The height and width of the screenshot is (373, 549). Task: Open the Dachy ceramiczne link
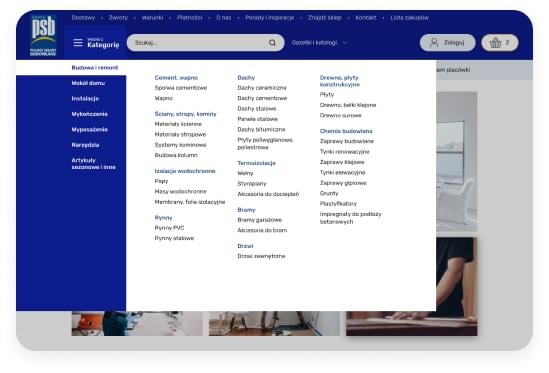(x=262, y=88)
